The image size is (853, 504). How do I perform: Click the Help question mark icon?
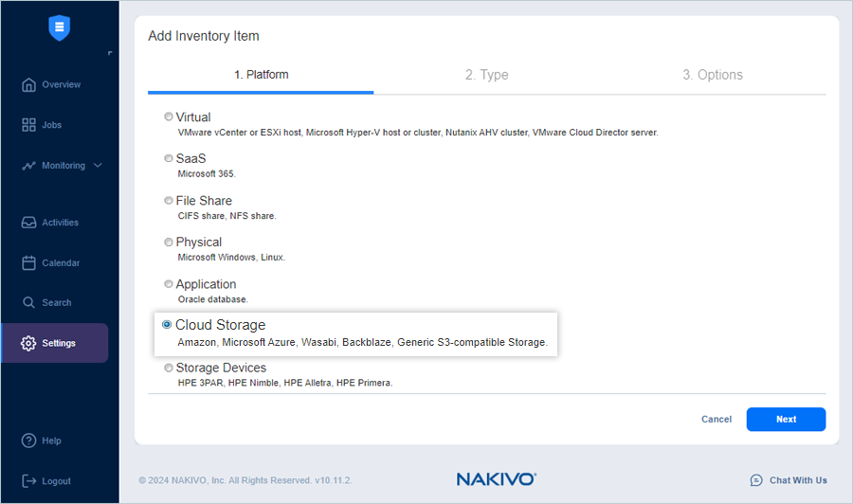28,441
